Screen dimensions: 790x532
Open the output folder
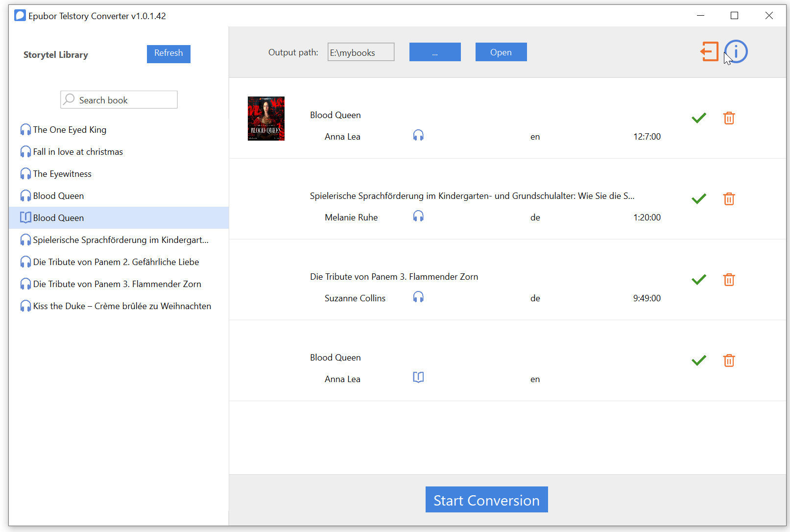[501, 52]
